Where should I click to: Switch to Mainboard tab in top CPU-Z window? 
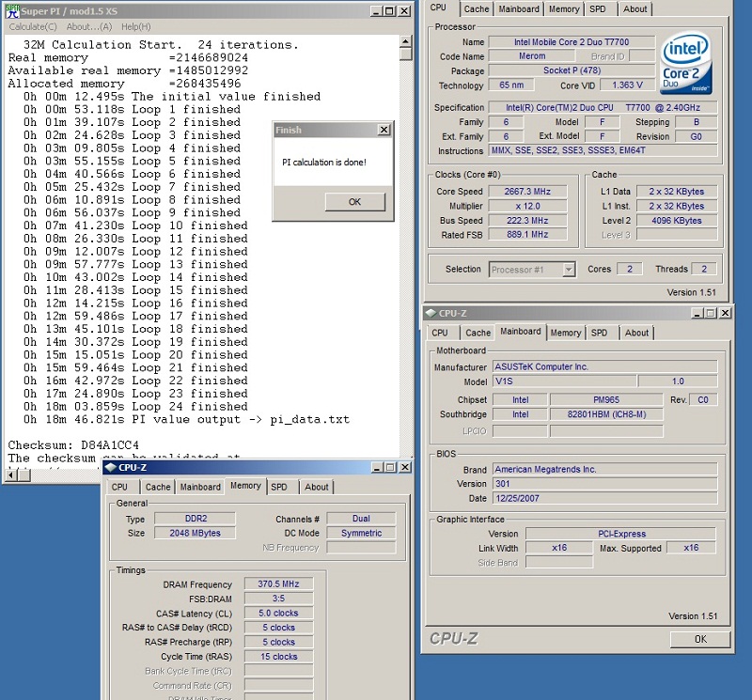519,9
